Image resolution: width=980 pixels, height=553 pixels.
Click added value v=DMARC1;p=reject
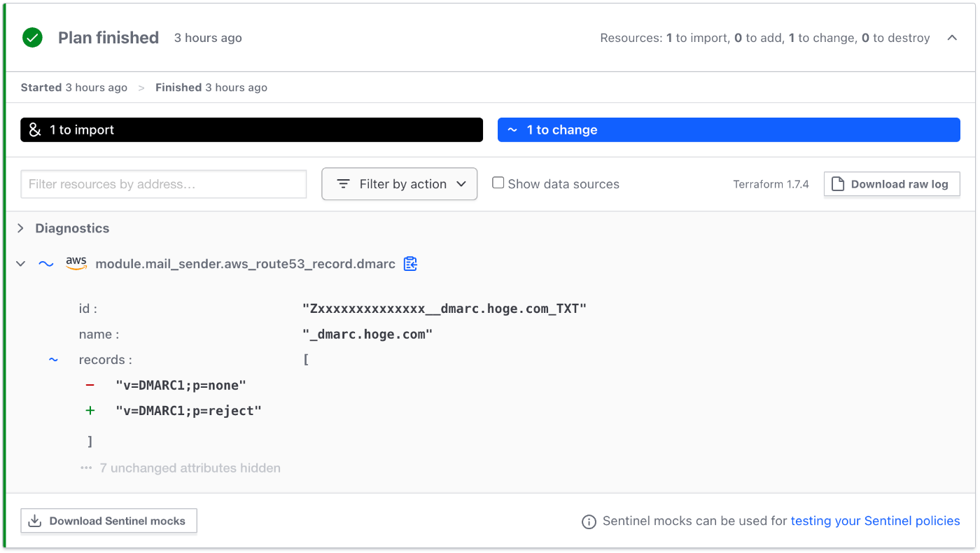188,411
